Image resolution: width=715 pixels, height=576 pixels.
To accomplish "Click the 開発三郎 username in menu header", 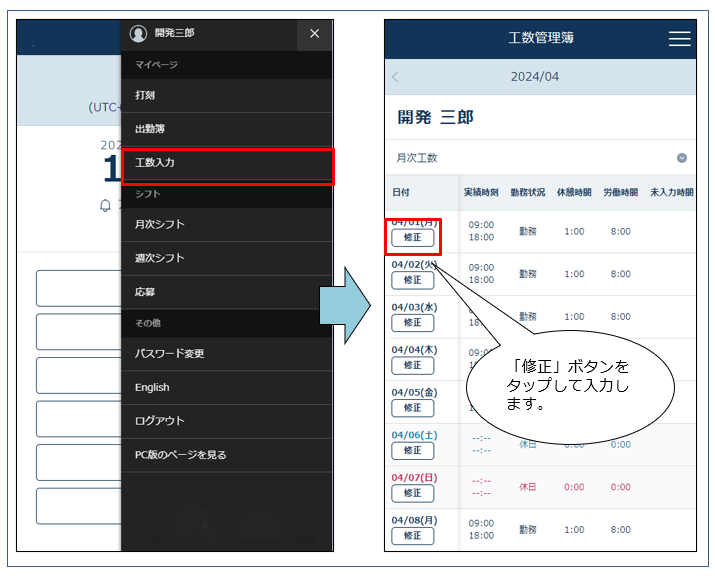I will (174, 33).
